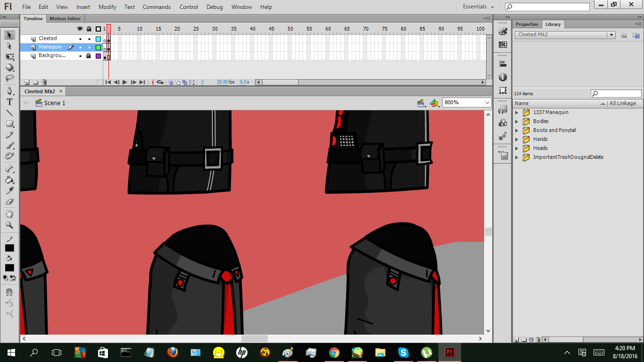Select the Pencil tool

pos(9,135)
